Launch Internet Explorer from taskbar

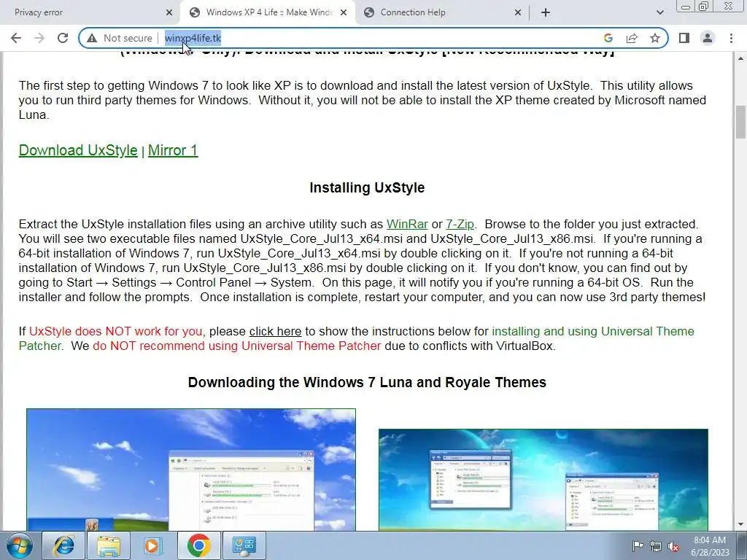tap(63, 545)
